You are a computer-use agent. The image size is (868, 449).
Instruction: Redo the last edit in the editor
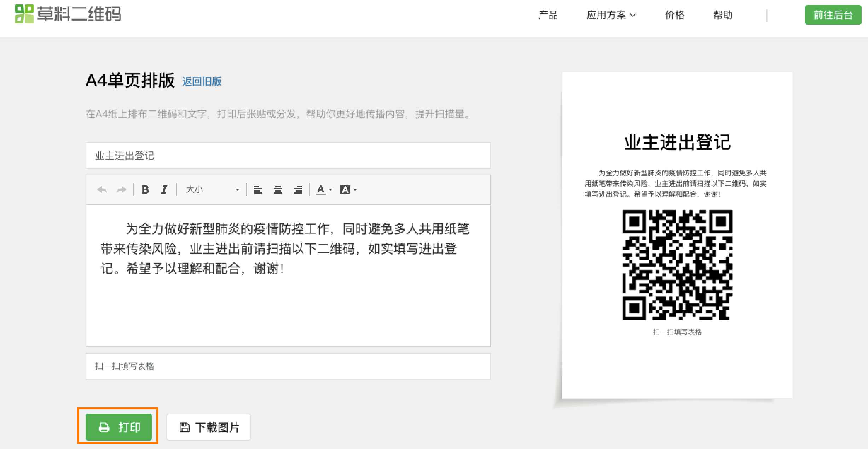(121, 190)
